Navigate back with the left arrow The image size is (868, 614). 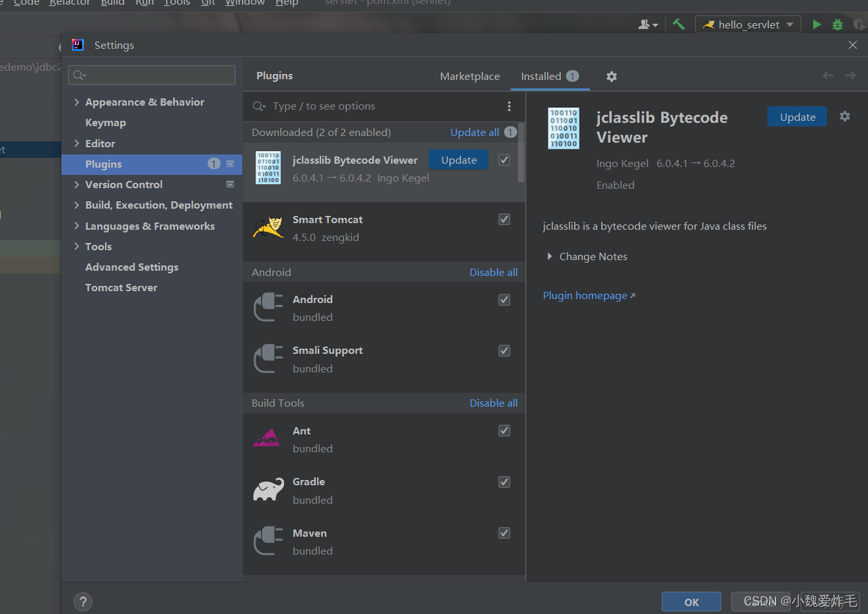828,75
